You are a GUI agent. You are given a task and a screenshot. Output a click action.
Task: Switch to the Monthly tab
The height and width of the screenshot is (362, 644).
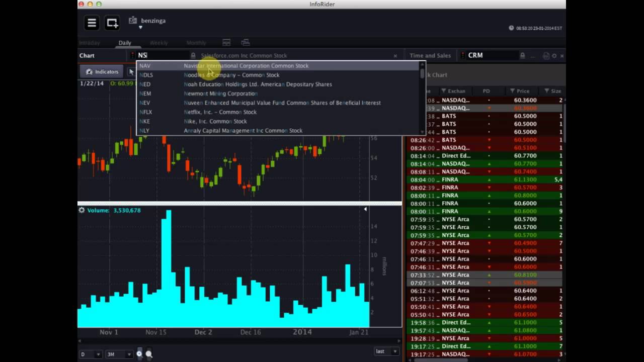196,43
